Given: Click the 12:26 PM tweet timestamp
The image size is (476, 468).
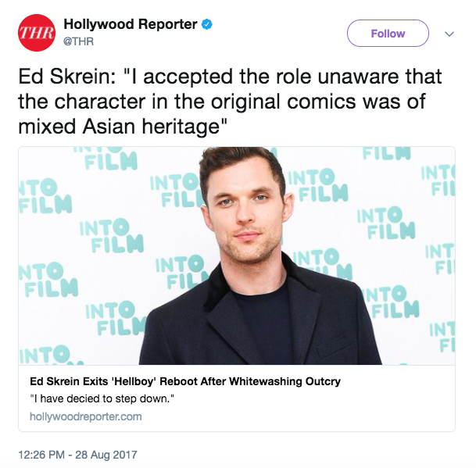Looking at the screenshot, I should click(x=47, y=454).
